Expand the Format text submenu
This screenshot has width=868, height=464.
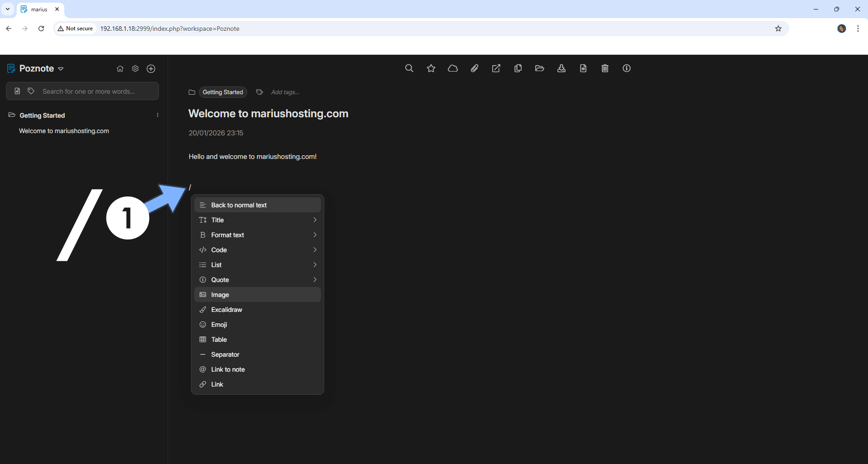(257, 235)
